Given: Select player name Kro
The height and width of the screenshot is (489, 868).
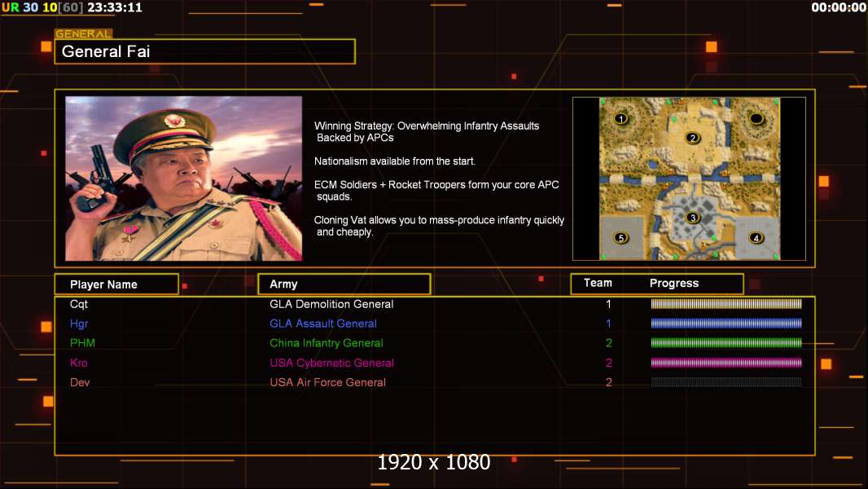Looking at the screenshot, I should pyautogui.click(x=79, y=363).
